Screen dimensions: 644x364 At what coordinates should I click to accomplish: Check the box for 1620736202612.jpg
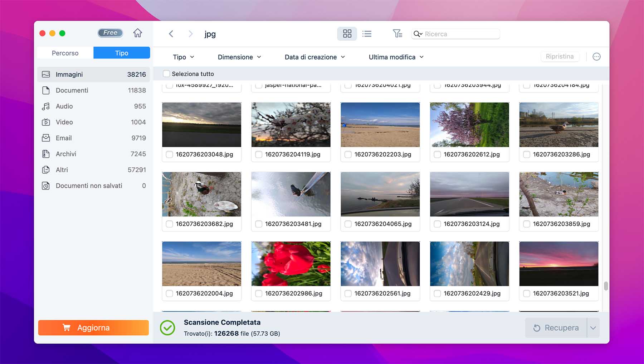(x=437, y=154)
